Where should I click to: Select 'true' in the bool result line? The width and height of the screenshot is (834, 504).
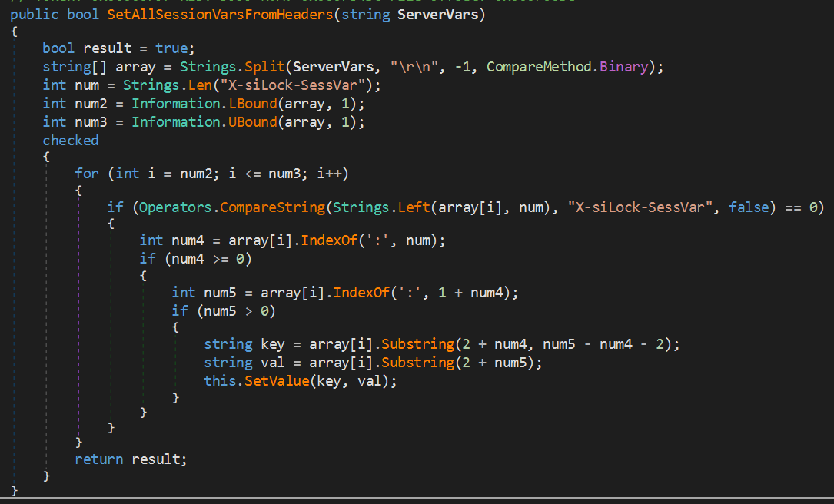tap(171, 48)
